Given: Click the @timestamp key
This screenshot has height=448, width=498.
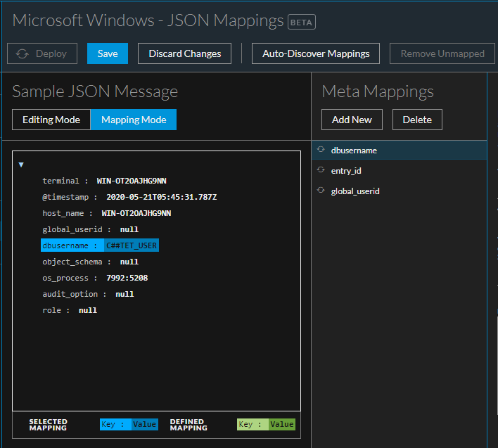Looking at the screenshot, I should tap(65, 197).
